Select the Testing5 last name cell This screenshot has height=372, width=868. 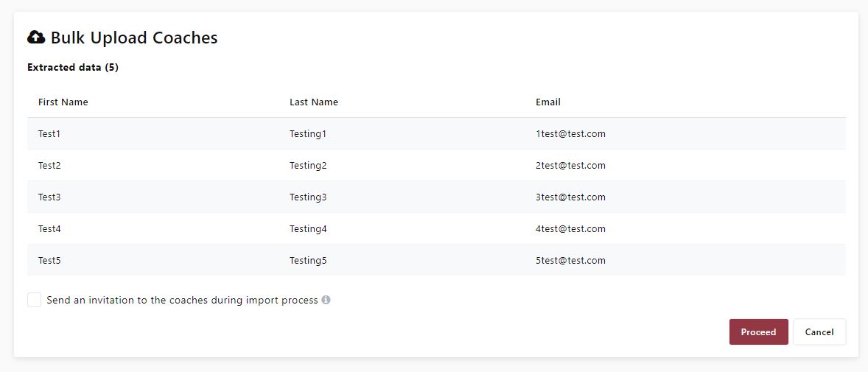(x=308, y=261)
